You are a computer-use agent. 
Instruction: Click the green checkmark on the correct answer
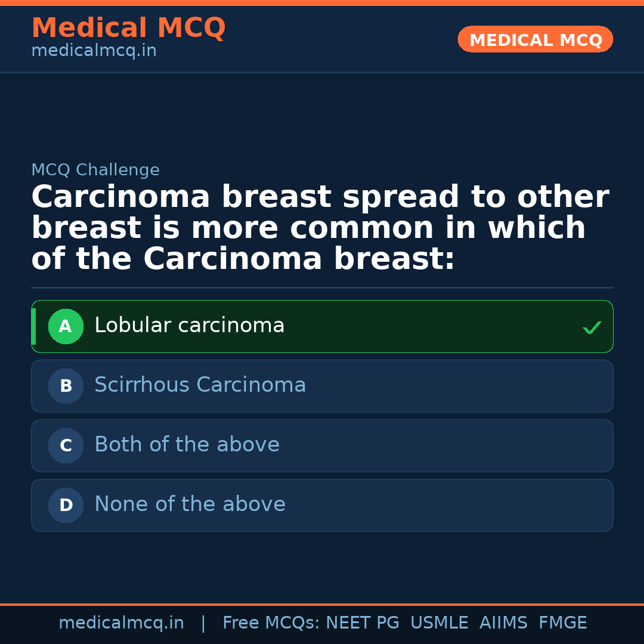[x=592, y=327]
